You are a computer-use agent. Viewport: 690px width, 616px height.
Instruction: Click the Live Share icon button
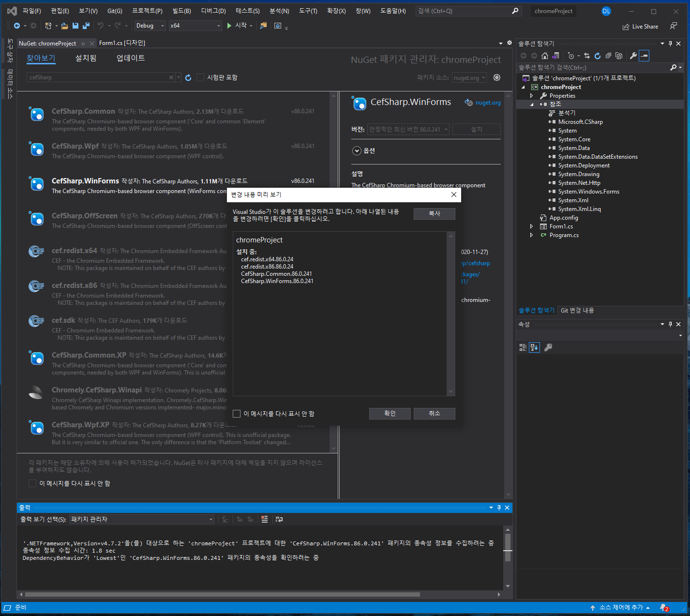640,27
